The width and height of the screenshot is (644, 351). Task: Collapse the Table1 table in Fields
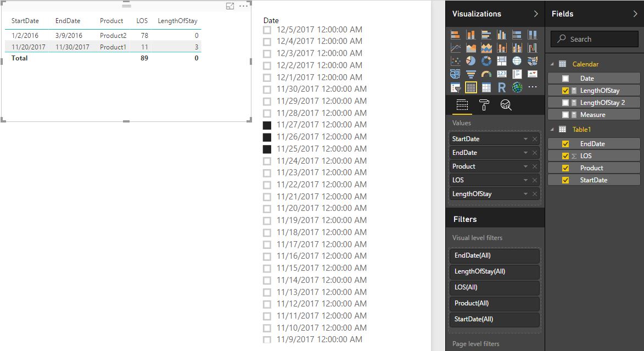pyautogui.click(x=552, y=130)
